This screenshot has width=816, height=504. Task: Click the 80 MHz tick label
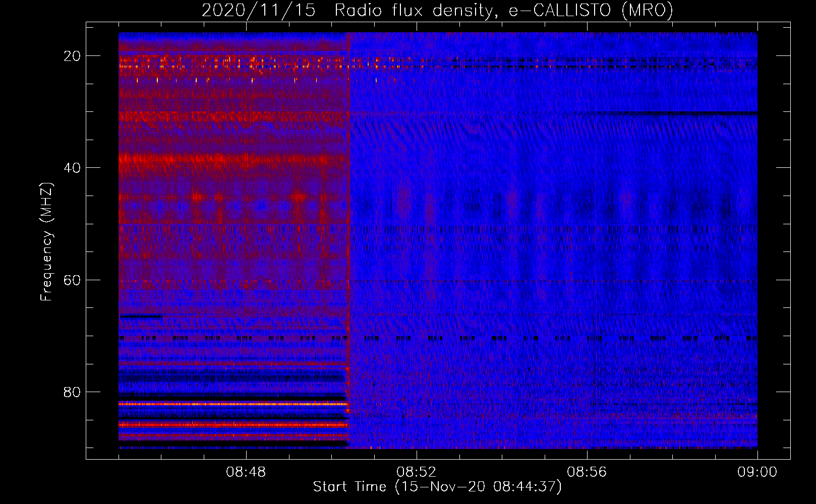click(72, 392)
